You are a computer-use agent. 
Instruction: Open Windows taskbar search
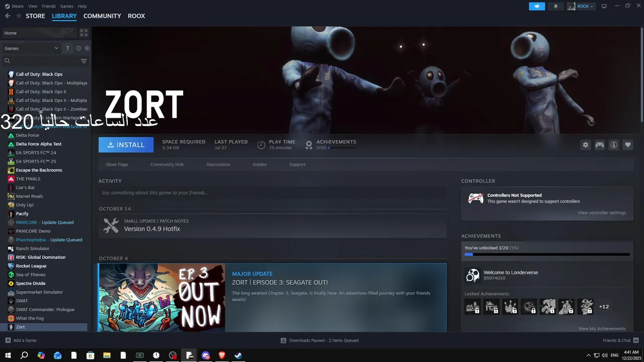(x=24, y=355)
